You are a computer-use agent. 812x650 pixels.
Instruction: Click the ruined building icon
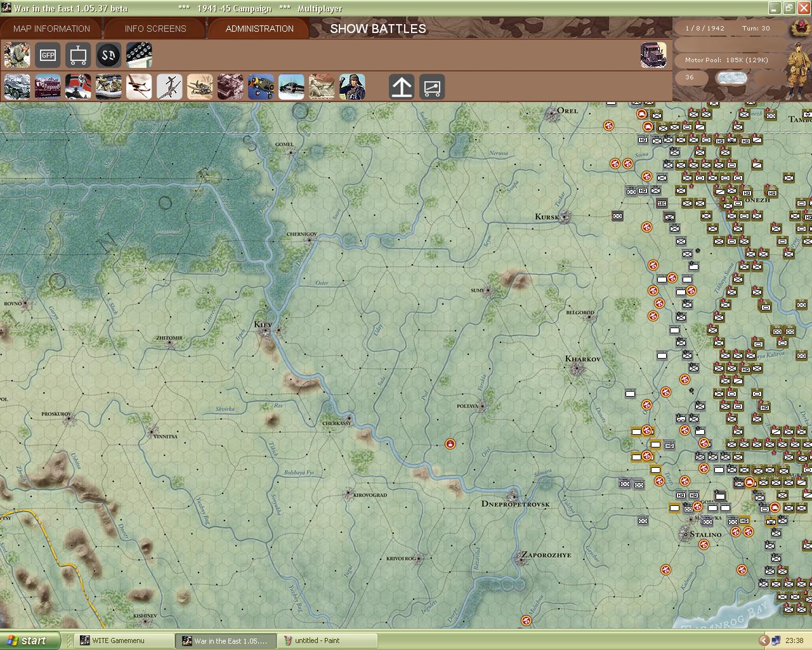click(x=230, y=87)
